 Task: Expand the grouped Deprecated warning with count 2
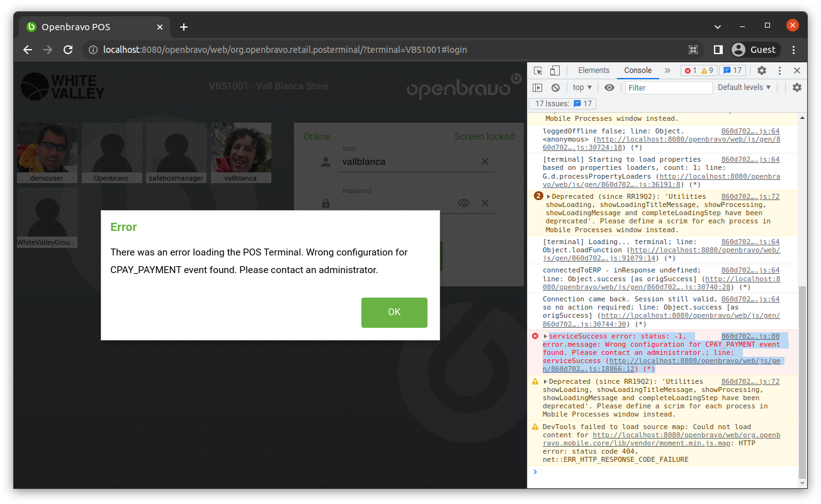pos(549,197)
